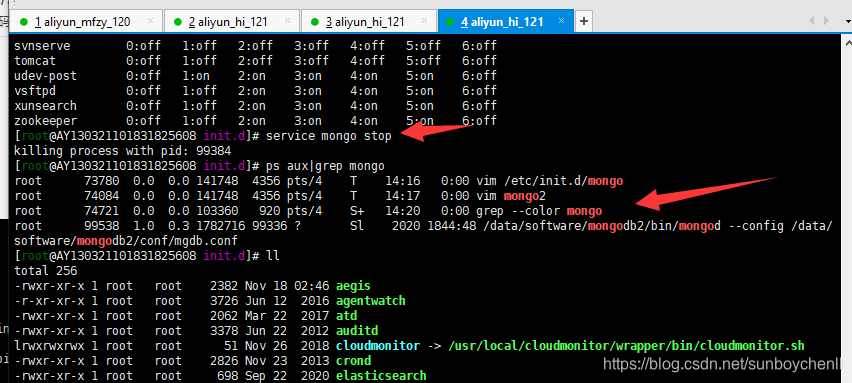852x383 pixels.
Task: Close the 2 aliyun_hi_121 session tab
Action: click(288, 21)
